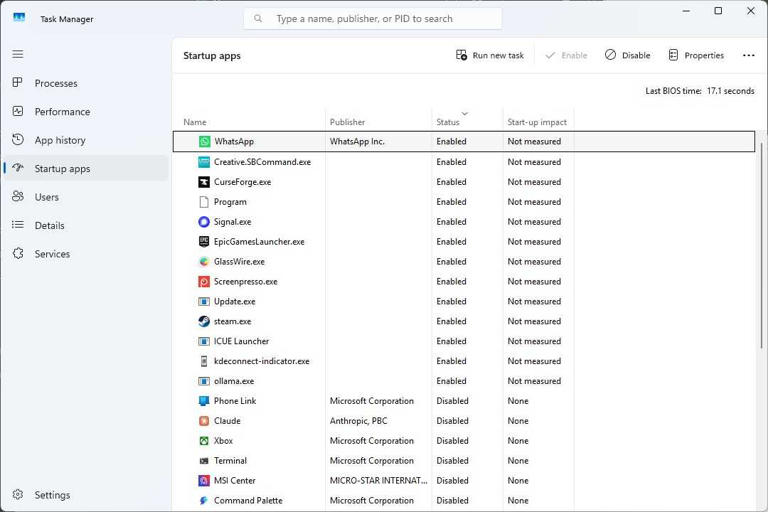
Task: Open the hamburger navigation menu
Action: pos(18,54)
